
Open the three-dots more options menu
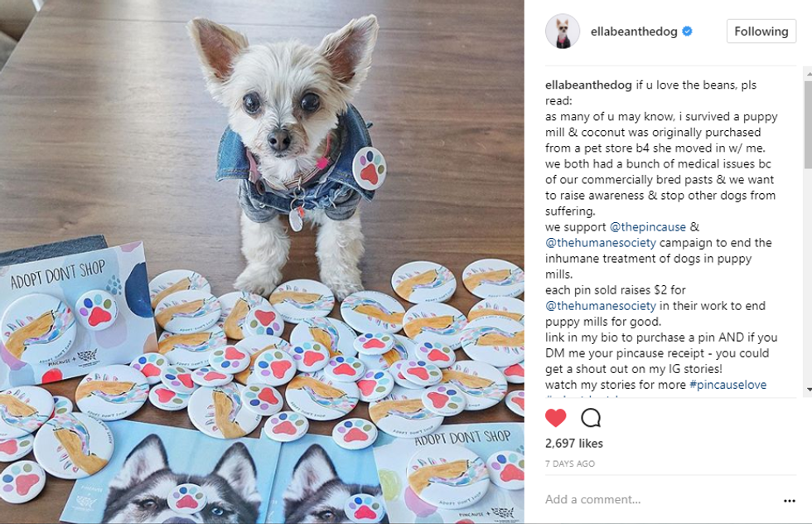pyautogui.click(x=789, y=500)
